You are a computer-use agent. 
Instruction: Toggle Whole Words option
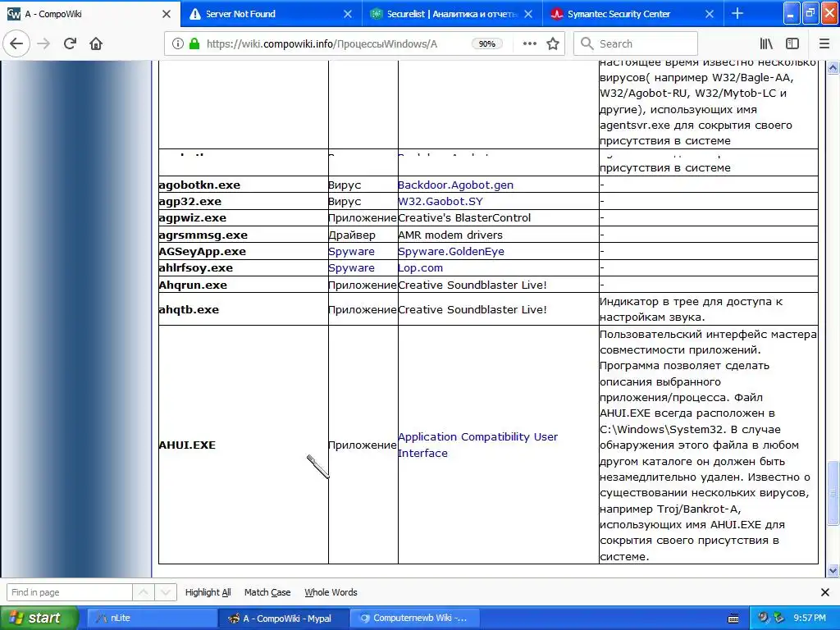(331, 592)
